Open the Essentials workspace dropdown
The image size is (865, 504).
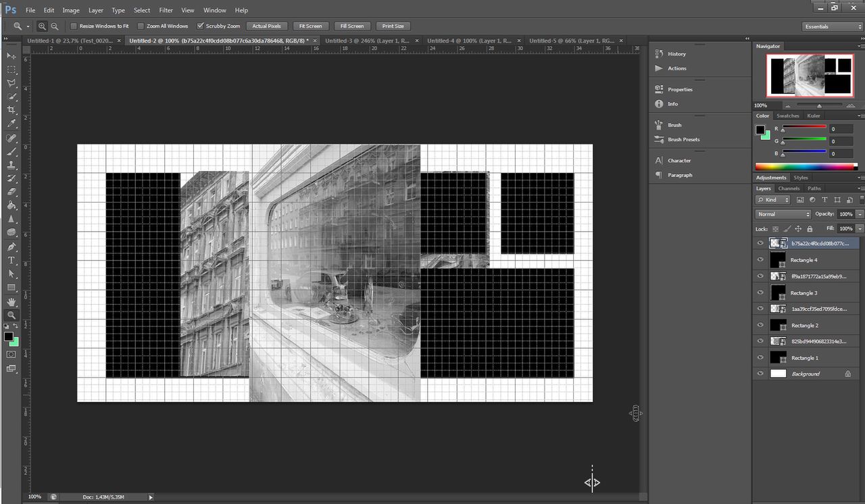coord(833,26)
